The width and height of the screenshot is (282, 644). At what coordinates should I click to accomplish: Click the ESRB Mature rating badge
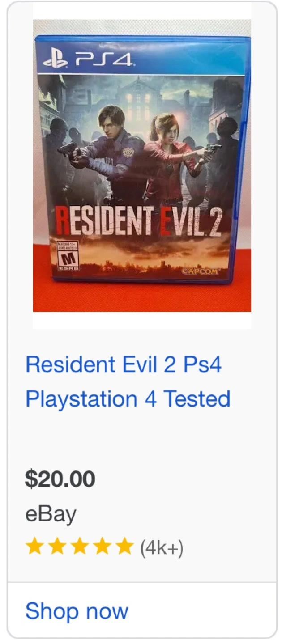coord(68,255)
